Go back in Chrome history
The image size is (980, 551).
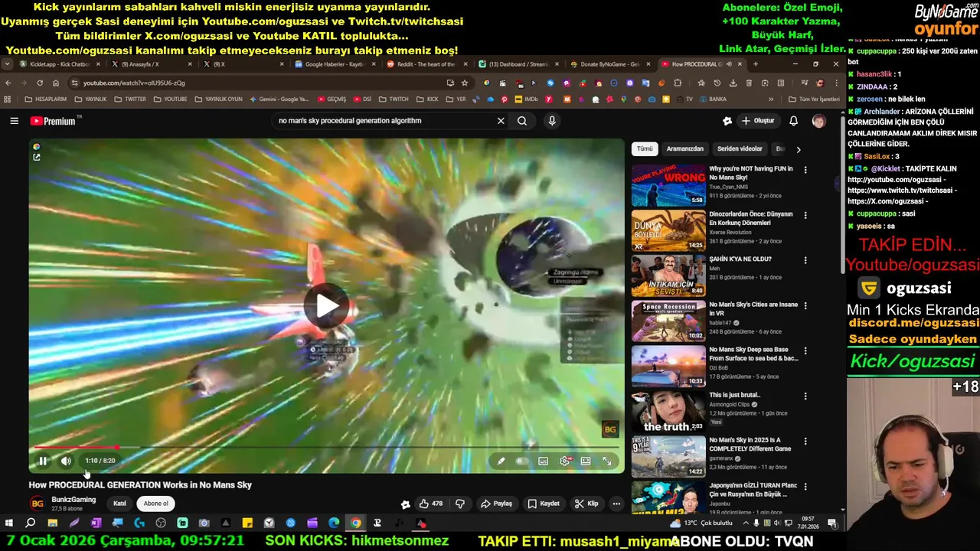pos(8,83)
